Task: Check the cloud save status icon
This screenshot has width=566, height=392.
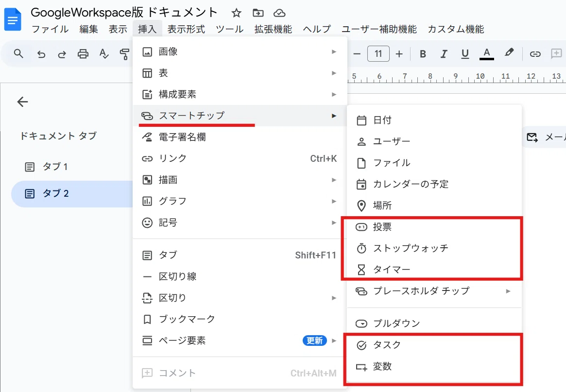Action: [279, 13]
